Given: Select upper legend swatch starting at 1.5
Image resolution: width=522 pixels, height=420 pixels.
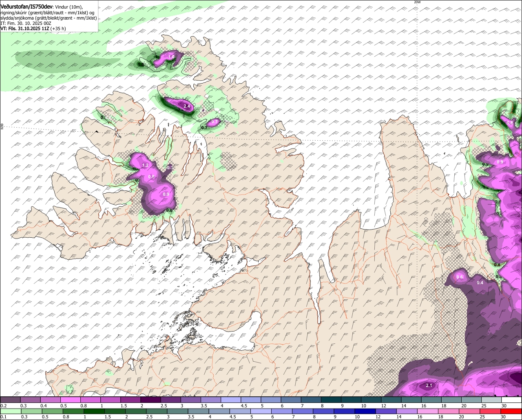Looking at the screenshot, I should 130,400.
